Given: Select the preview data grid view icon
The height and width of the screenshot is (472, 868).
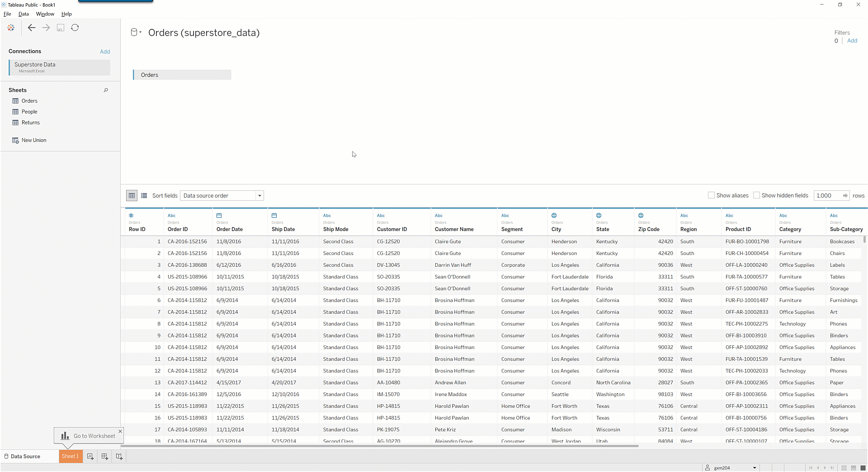Looking at the screenshot, I should coord(132,196).
